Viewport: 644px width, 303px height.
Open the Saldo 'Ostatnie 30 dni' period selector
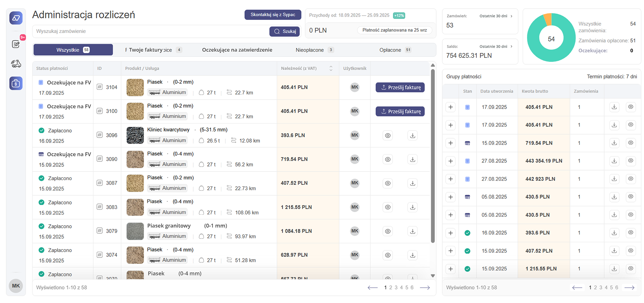[x=496, y=47]
